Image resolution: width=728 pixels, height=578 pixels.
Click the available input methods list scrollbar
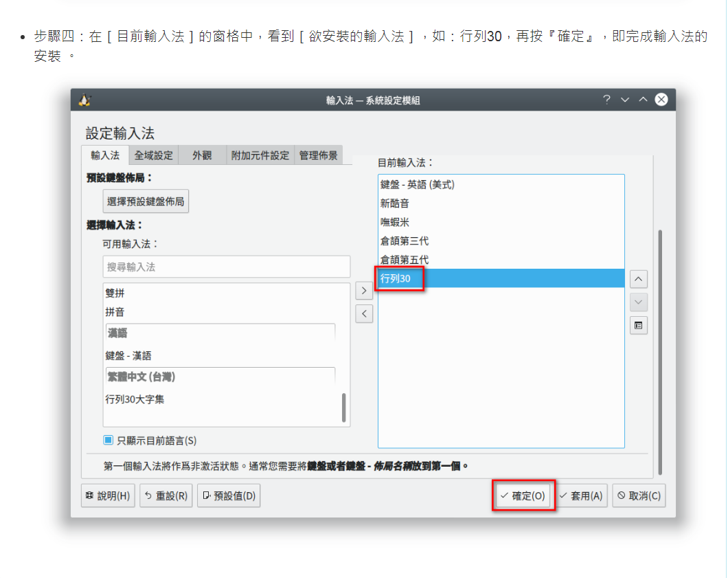coord(343,408)
